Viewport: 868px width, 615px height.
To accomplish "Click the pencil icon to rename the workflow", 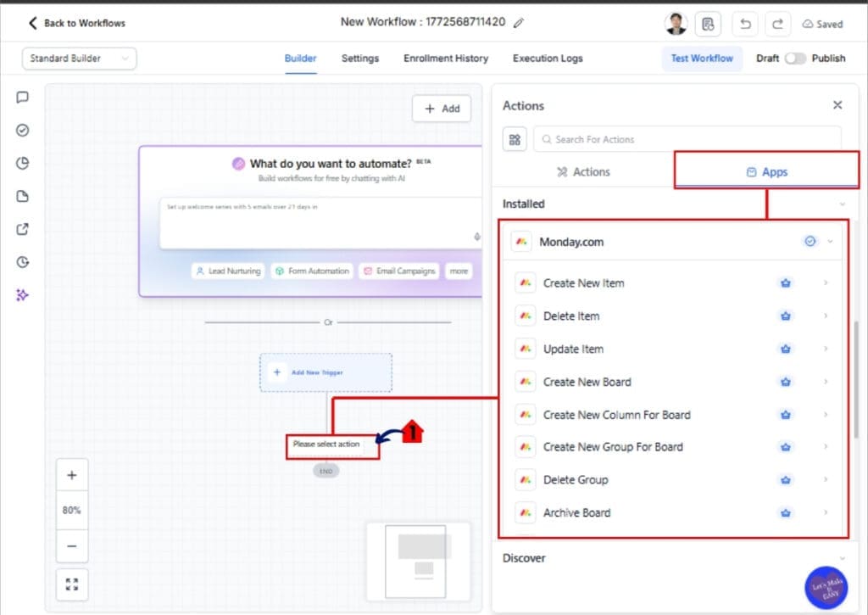I will coord(520,22).
